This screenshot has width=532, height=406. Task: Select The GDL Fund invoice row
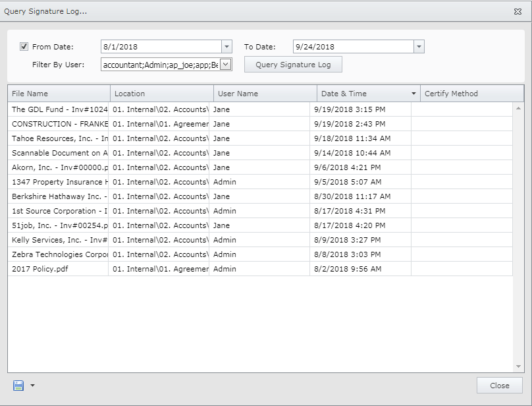pos(59,109)
